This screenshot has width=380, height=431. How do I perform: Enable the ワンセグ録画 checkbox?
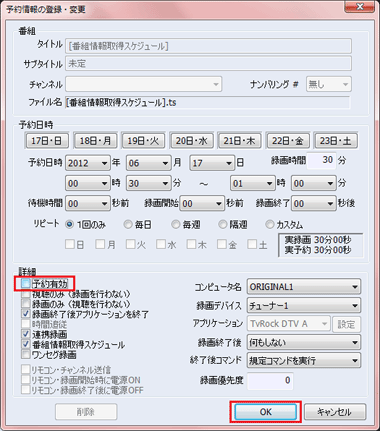coord(26,354)
